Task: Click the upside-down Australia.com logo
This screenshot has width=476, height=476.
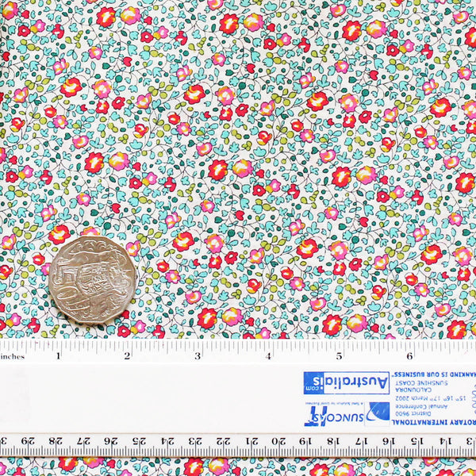Action: [x=346, y=383]
